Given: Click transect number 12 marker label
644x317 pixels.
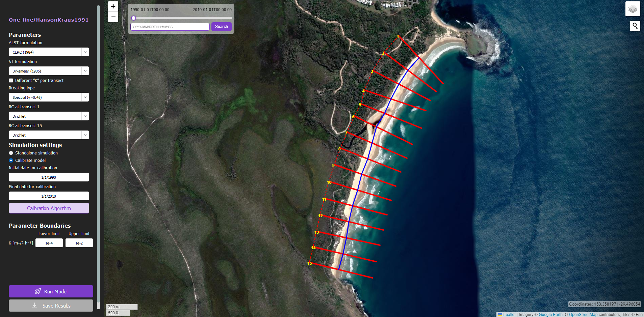Looking at the screenshot, I should click(320, 216).
